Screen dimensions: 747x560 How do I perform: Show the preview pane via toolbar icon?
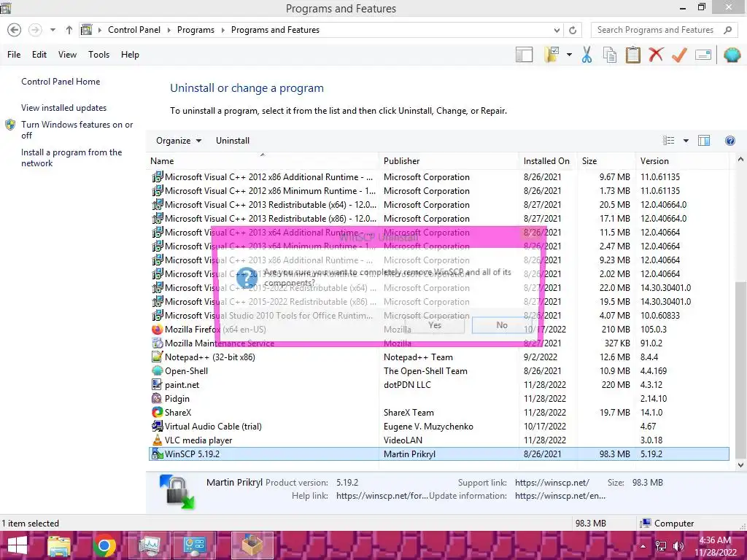click(704, 141)
